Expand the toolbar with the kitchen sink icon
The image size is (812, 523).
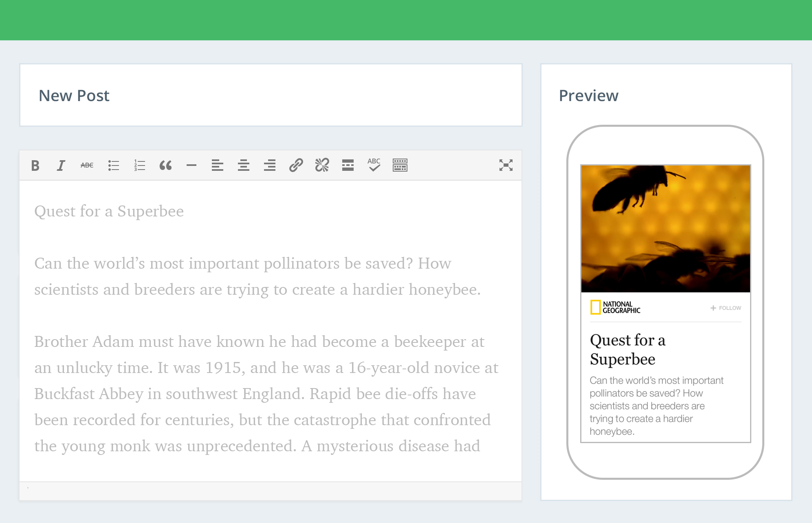click(x=400, y=165)
